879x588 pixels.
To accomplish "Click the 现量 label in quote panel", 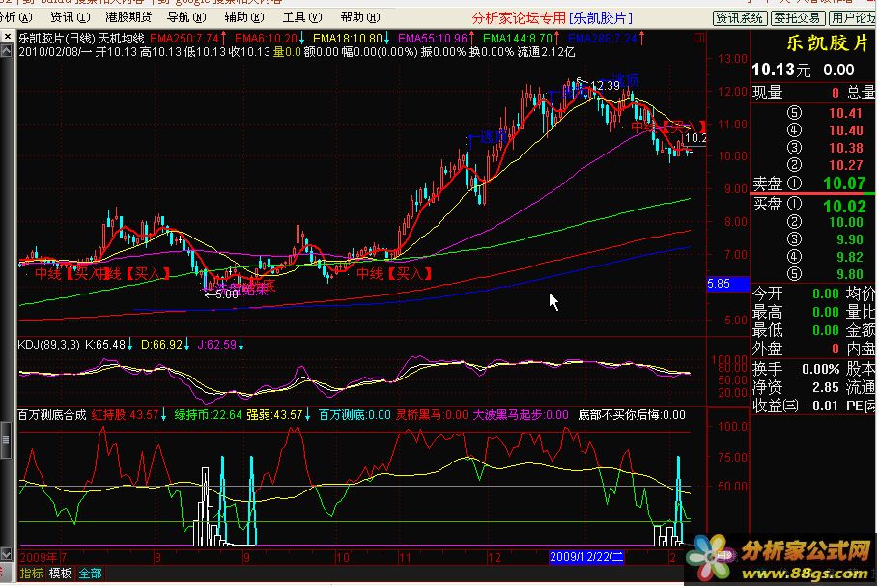I will click(x=768, y=93).
